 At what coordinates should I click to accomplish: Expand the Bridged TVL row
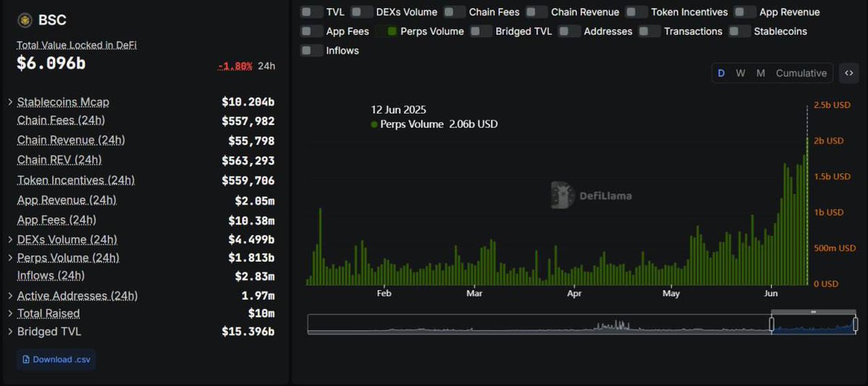point(10,332)
